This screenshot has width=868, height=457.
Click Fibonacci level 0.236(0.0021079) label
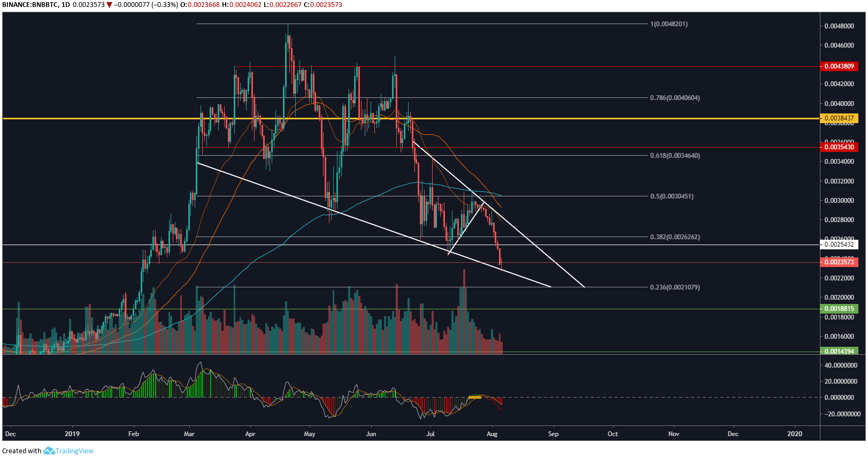pos(674,287)
